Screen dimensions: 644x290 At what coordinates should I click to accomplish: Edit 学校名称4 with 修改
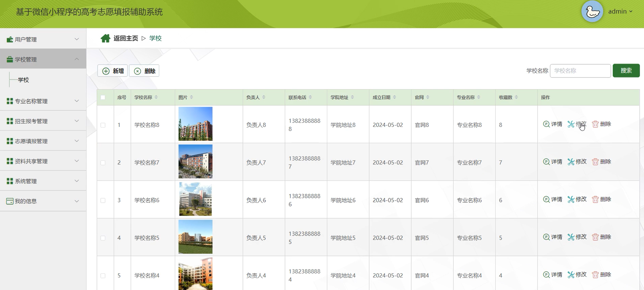(x=577, y=274)
